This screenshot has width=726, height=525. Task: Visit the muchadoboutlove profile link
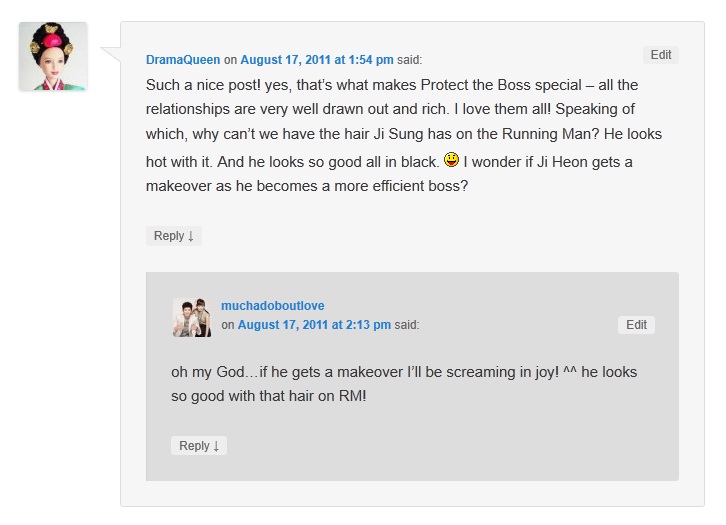[272, 306]
